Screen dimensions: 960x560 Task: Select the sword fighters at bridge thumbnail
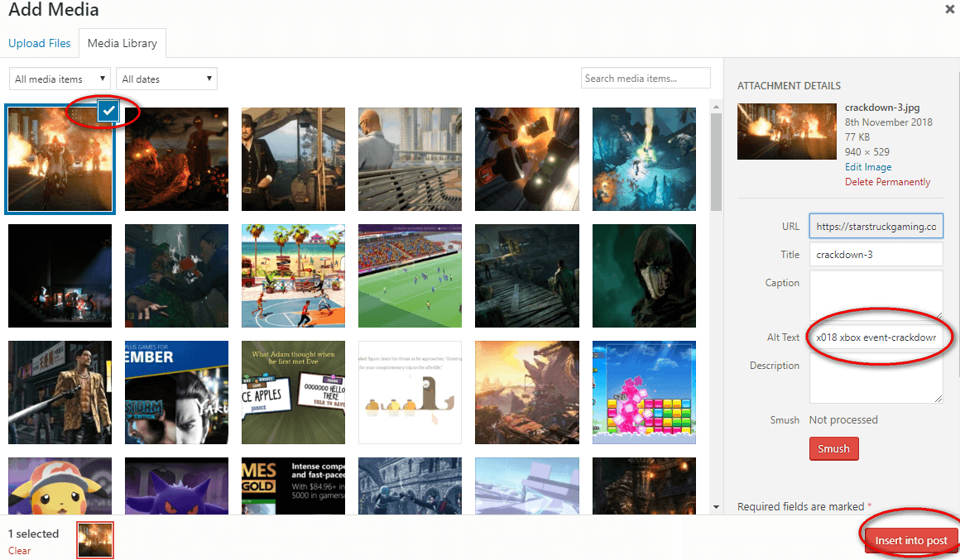(410, 486)
